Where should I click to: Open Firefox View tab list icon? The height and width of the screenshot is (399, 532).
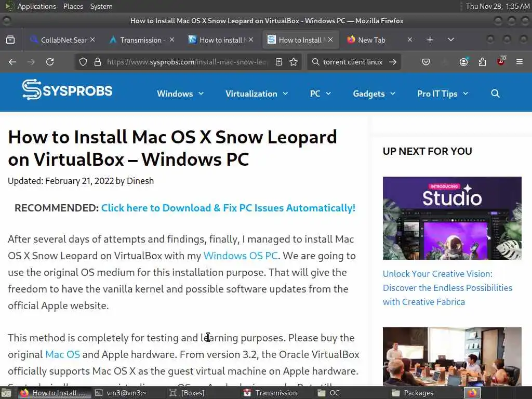pyautogui.click(x=10, y=39)
